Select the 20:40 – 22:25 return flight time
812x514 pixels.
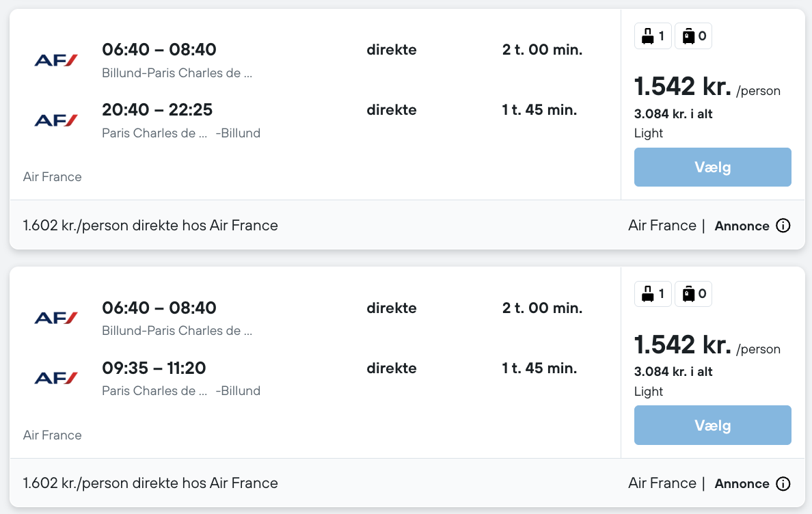point(157,109)
